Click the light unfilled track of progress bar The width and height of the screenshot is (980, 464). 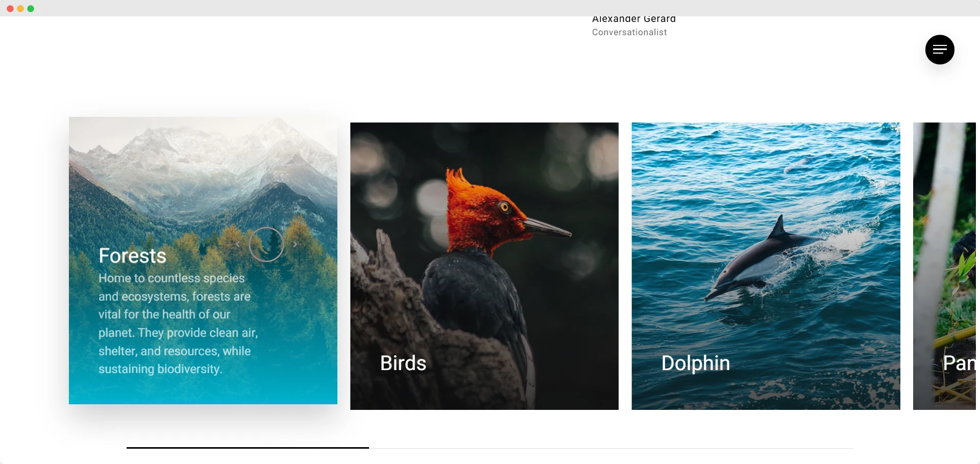(611, 448)
